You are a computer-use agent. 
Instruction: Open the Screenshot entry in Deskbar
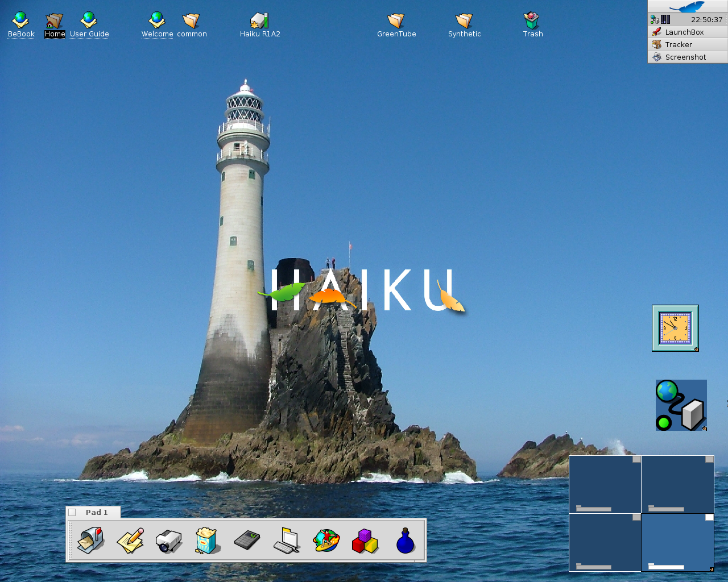pos(688,57)
